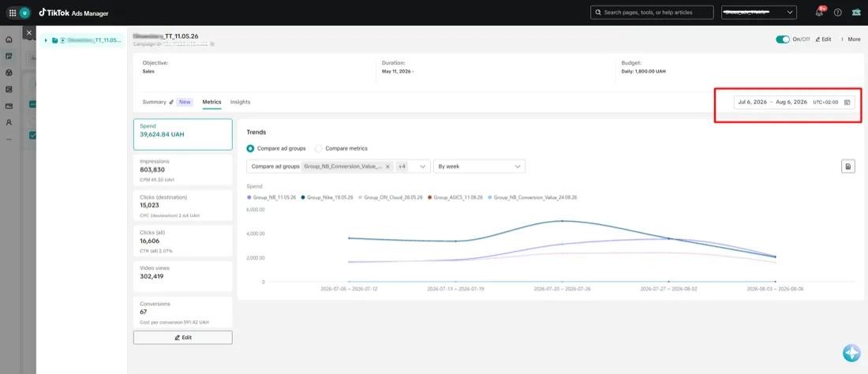Select the Video views metric card
The width and height of the screenshot is (868, 374).
[183, 276]
